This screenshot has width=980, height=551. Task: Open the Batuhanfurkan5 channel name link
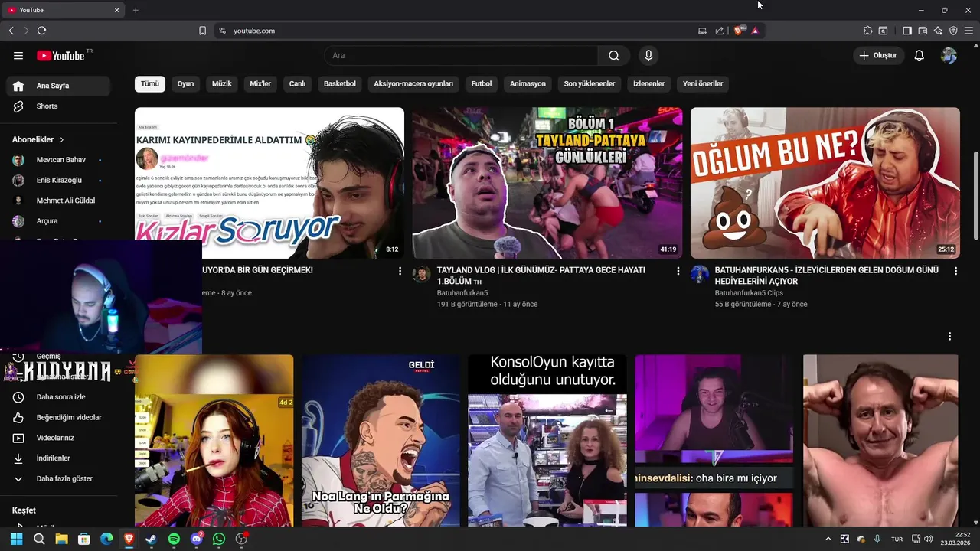click(x=462, y=293)
